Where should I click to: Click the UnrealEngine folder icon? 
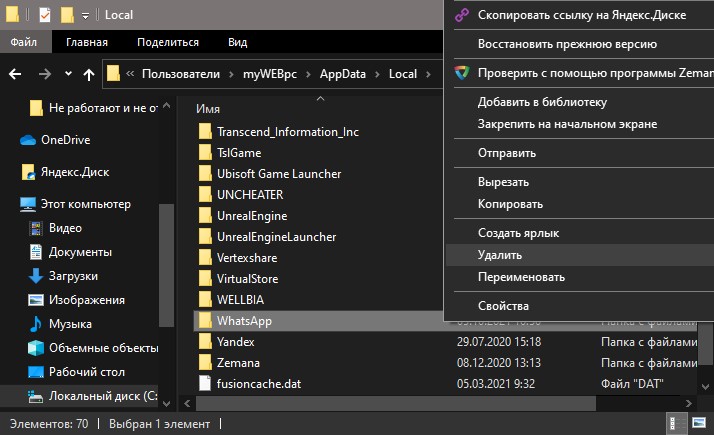[205, 215]
